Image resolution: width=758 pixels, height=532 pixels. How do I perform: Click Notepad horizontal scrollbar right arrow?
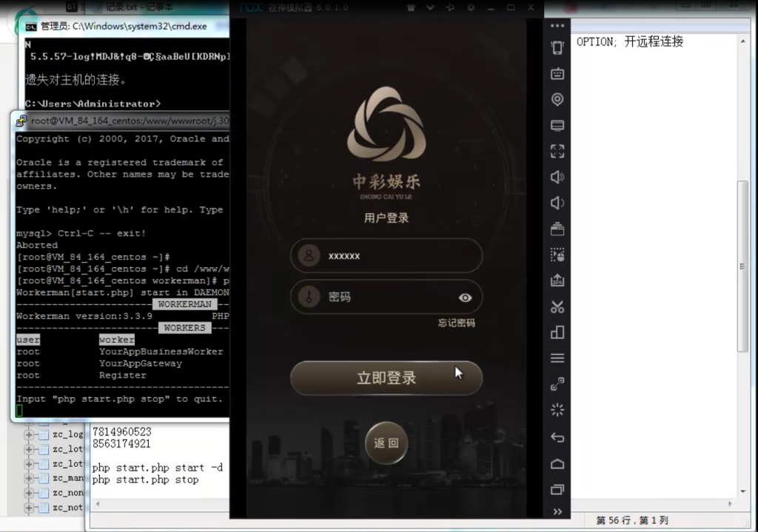click(x=729, y=503)
